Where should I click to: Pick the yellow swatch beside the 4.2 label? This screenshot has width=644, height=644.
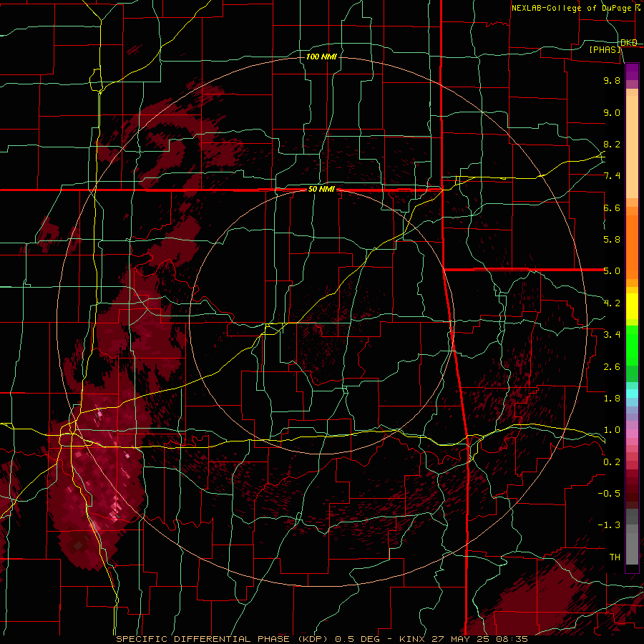[632, 306]
